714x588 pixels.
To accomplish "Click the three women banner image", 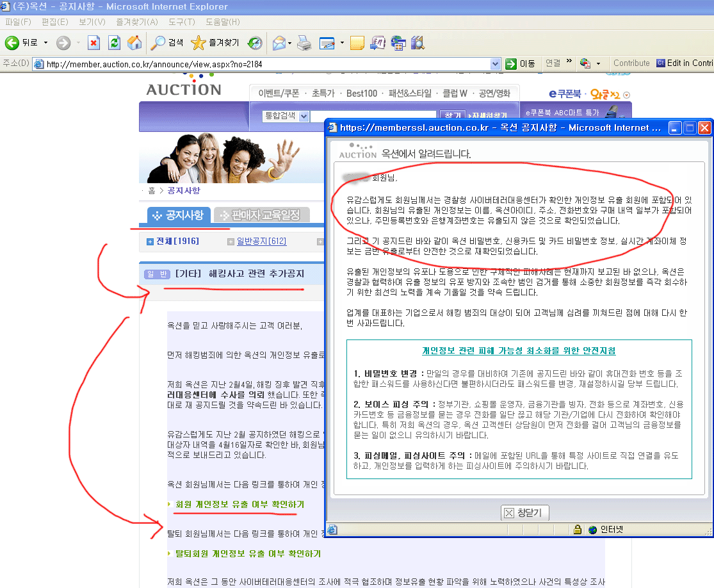I will (x=231, y=158).
